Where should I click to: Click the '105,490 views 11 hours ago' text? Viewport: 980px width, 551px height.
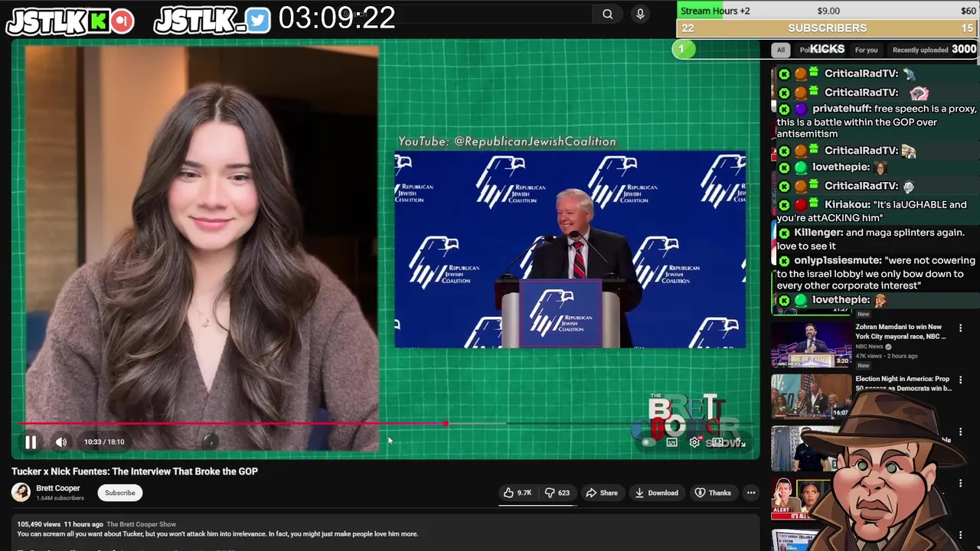[x=60, y=524]
